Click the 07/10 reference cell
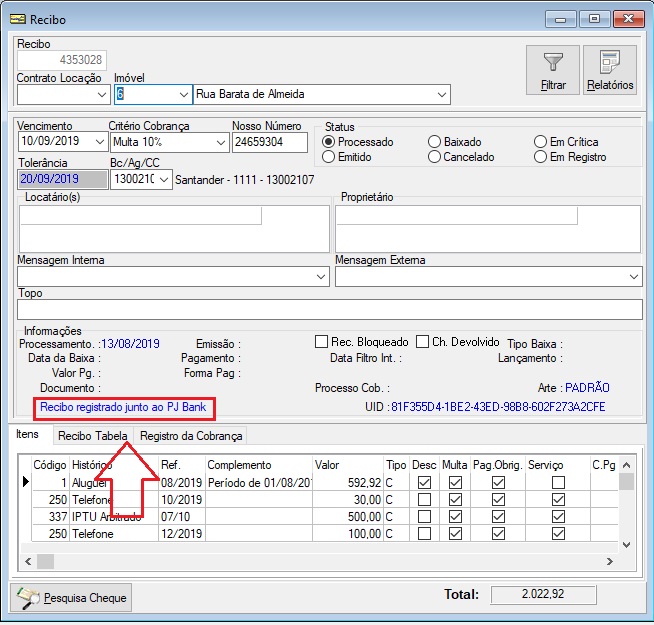The image size is (654, 625). tap(182, 517)
